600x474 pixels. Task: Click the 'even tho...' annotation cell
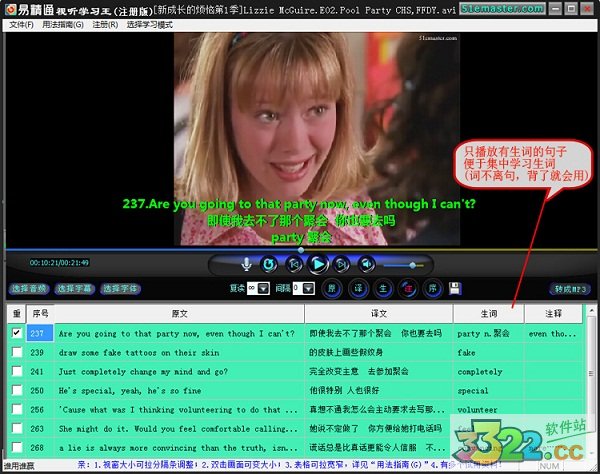552,334
